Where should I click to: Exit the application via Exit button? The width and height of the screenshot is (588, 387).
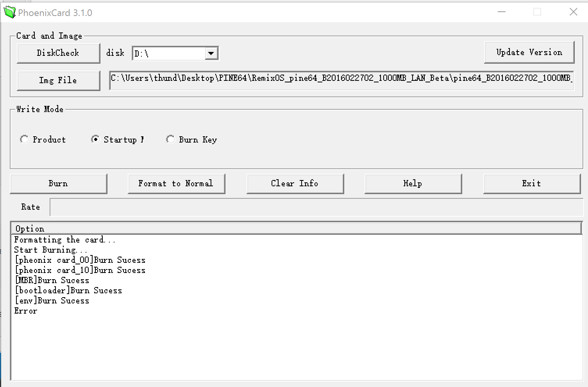(531, 184)
